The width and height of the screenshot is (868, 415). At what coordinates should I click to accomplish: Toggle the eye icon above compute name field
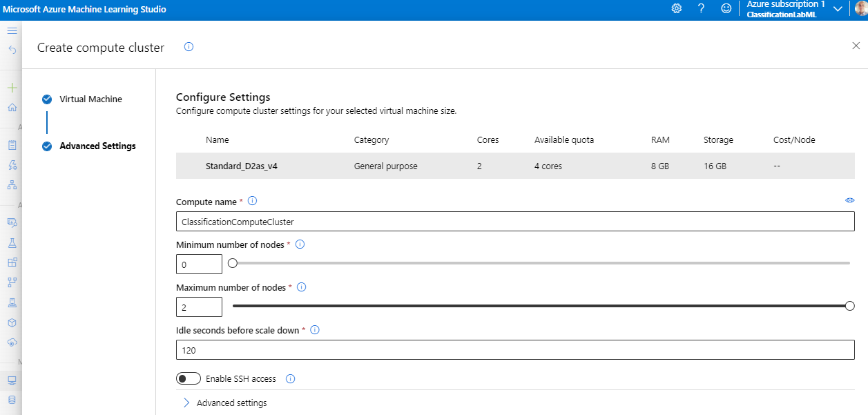849,200
